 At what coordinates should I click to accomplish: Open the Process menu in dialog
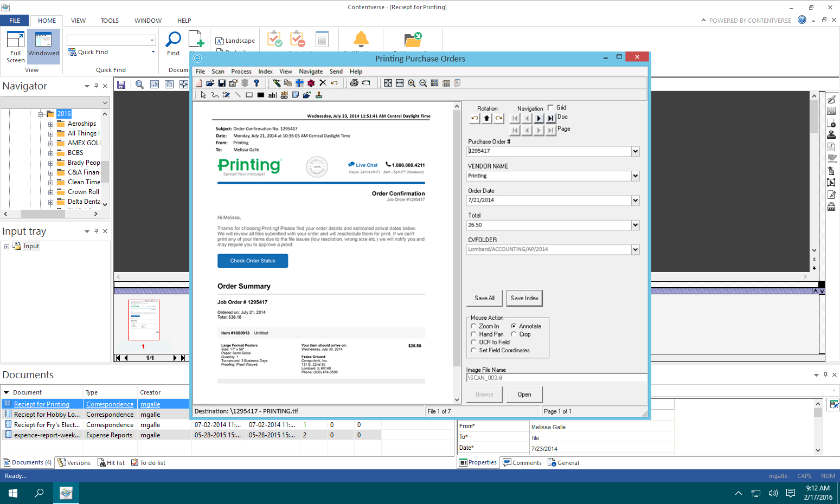(241, 72)
